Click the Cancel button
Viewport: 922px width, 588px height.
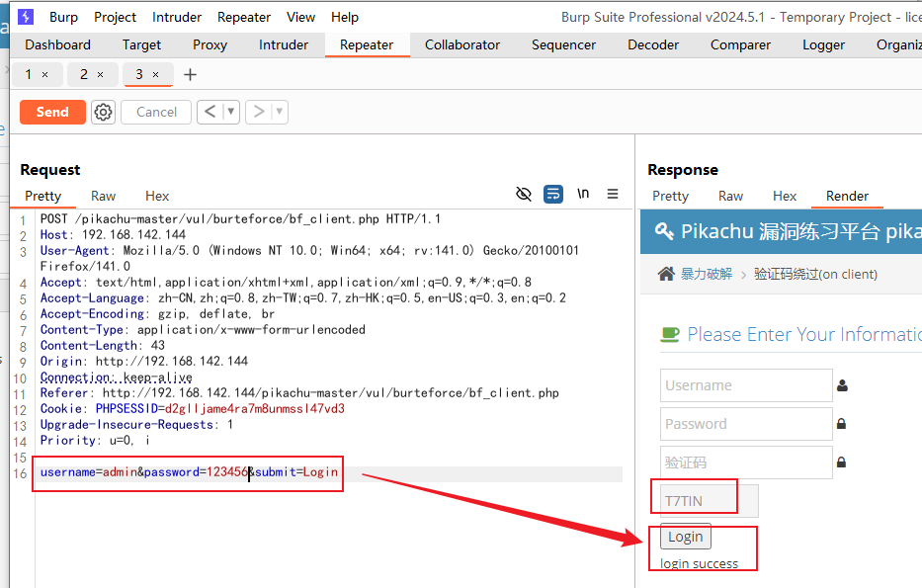[x=156, y=112]
